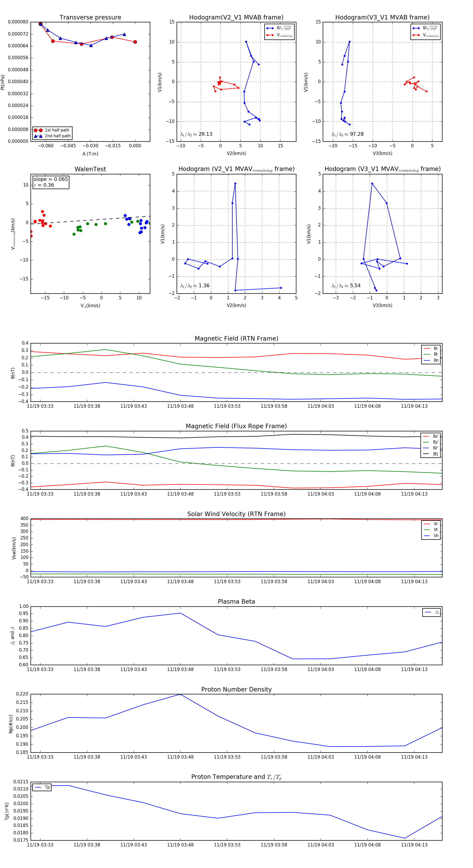Click the "WalenTest" plot title
The image size is (473, 868).
click(x=90, y=169)
